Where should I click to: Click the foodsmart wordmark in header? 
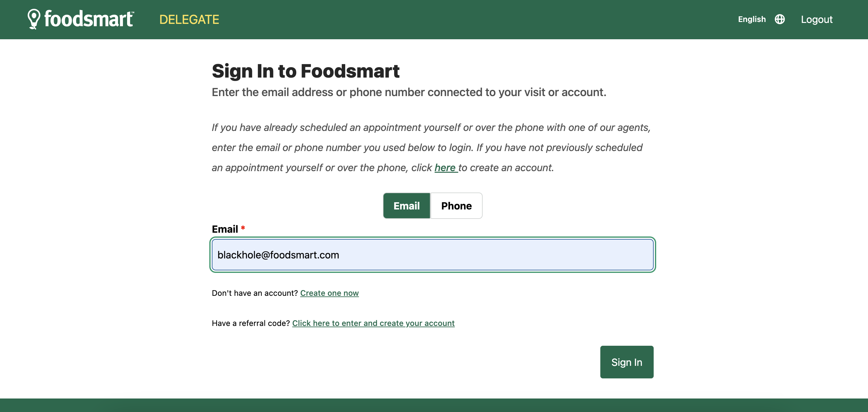(x=89, y=19)
